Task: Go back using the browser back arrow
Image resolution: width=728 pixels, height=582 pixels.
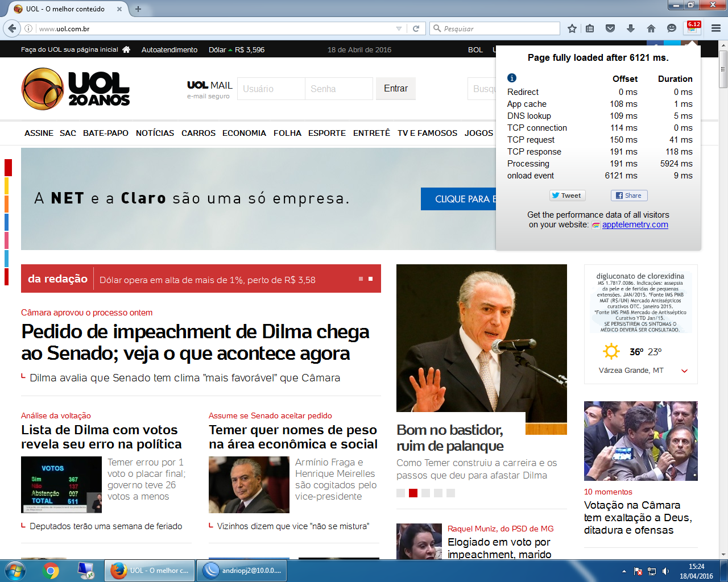Action: [12, 28]
